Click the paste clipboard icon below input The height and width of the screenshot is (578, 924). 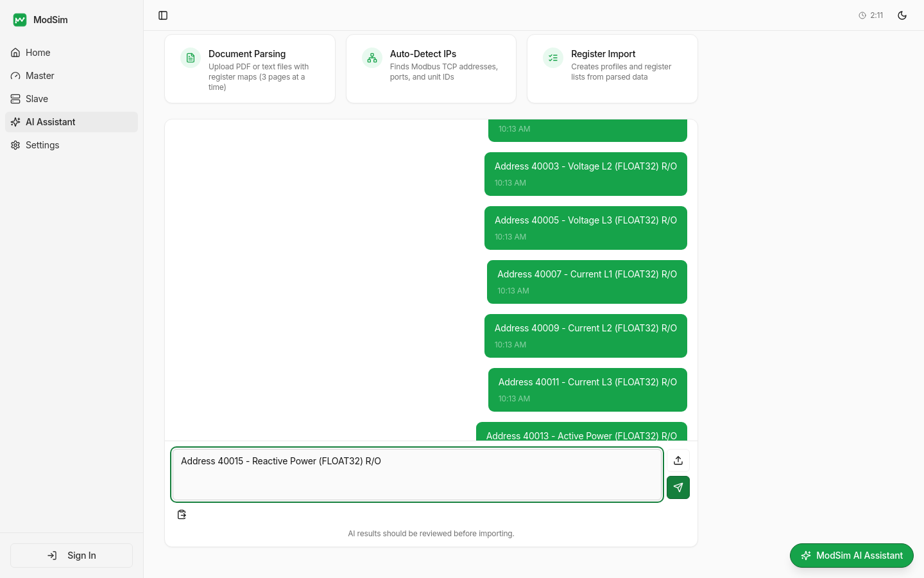pyautogui.click(x=182, y=514)
